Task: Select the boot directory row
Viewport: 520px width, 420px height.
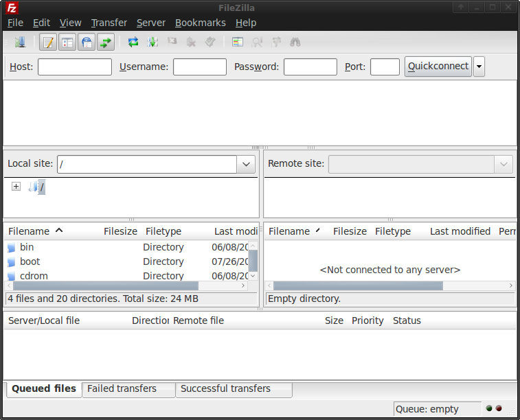Action: click(x=126, y=261)
